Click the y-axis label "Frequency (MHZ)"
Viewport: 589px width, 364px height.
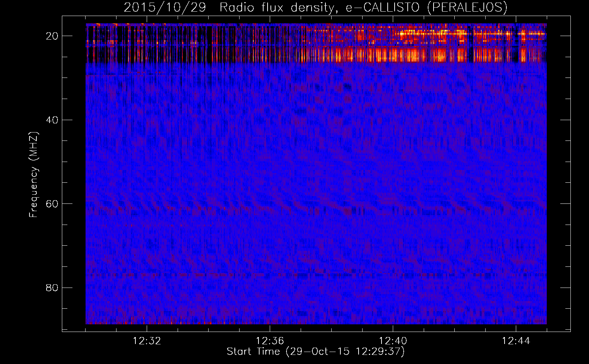(x=33, y=175)
